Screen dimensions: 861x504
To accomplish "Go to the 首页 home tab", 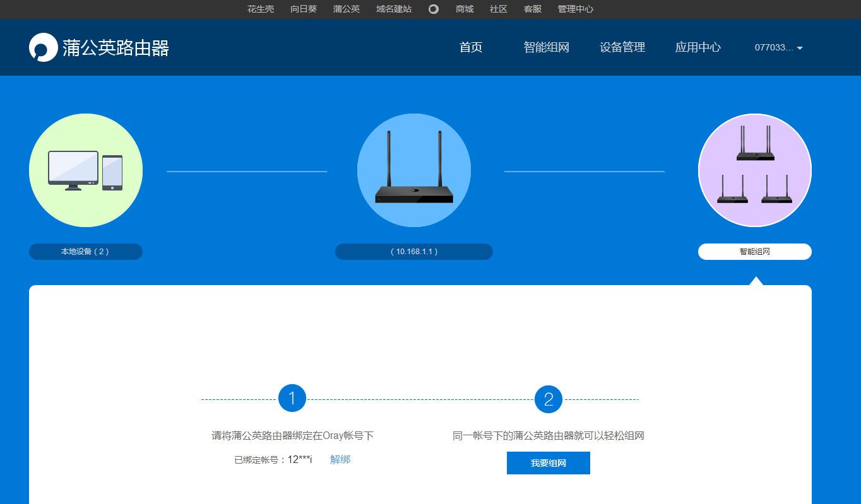I will click(471, 47).
